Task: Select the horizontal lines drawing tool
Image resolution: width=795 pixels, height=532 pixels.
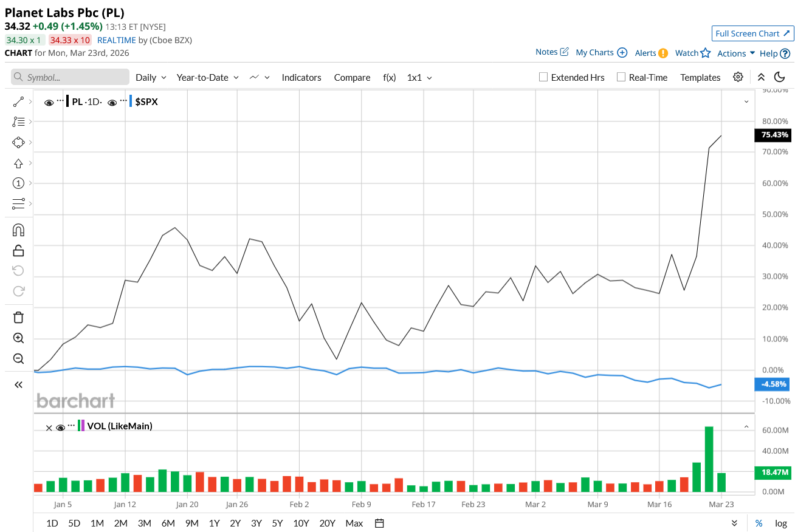Action: click(18, 203)
